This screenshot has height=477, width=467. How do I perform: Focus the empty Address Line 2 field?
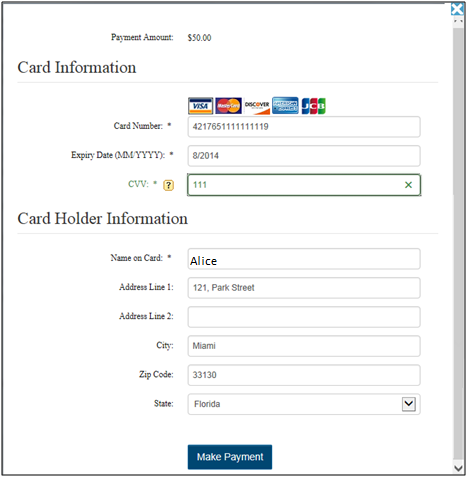click(x=304, y=317)
